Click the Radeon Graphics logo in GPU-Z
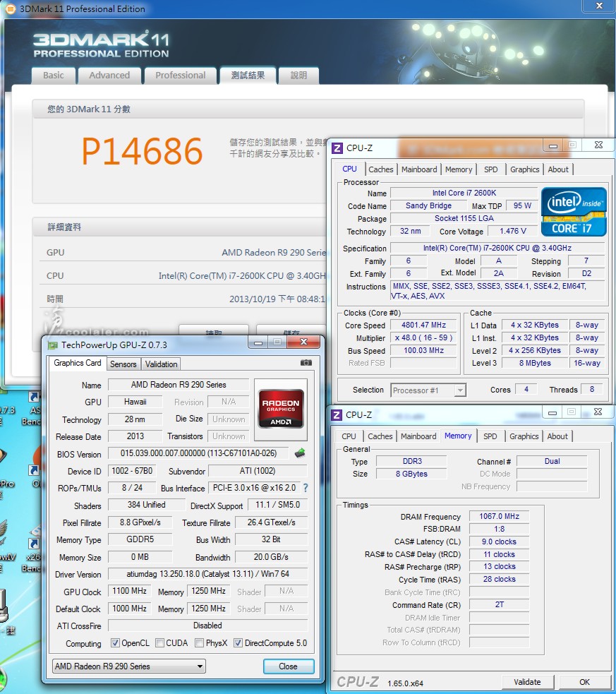The width and height of the screenshot is (616, 694). click(x=281, y=409)
